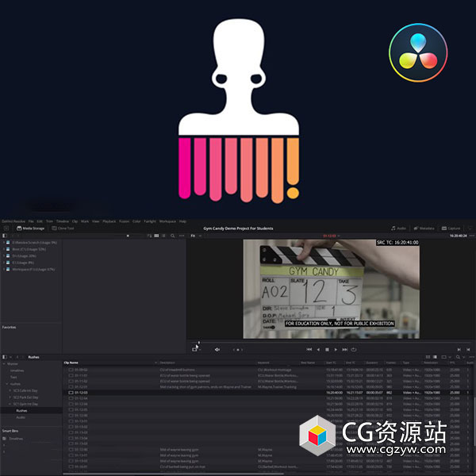Toggle the media storage sidebar panel
This screenshot has width=476, height=476.
[6, 236]
